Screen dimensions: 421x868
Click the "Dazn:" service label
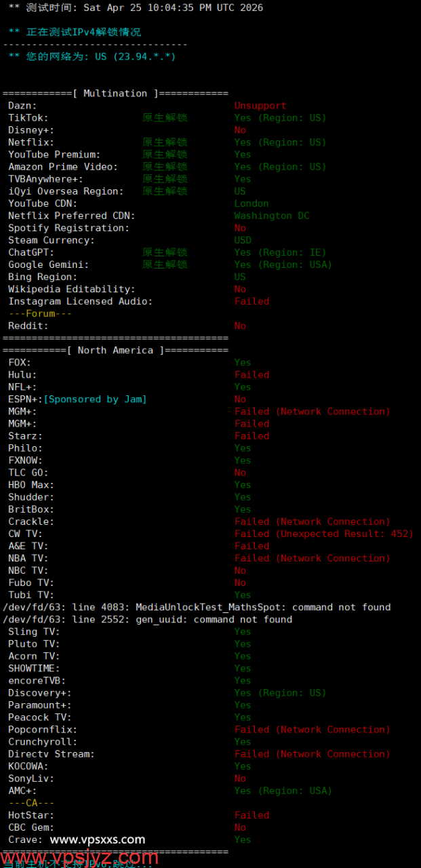[22, 106]
